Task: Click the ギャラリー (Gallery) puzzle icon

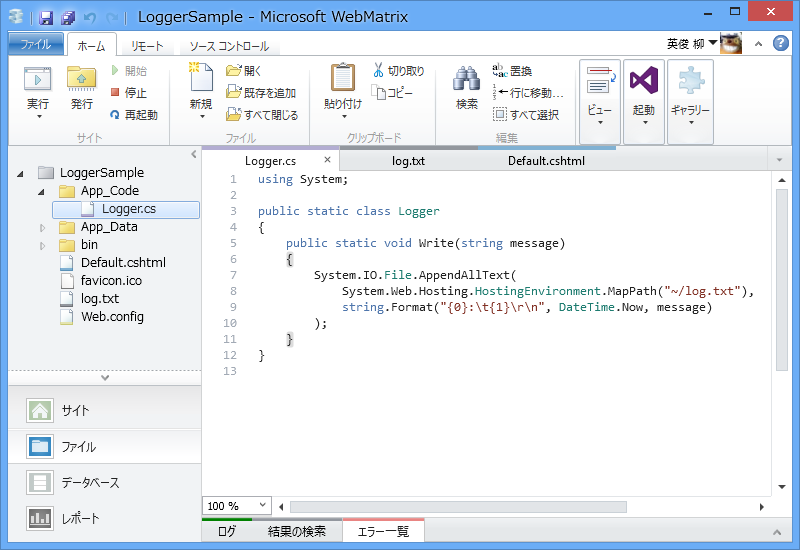Action: [x=690, y=80]
